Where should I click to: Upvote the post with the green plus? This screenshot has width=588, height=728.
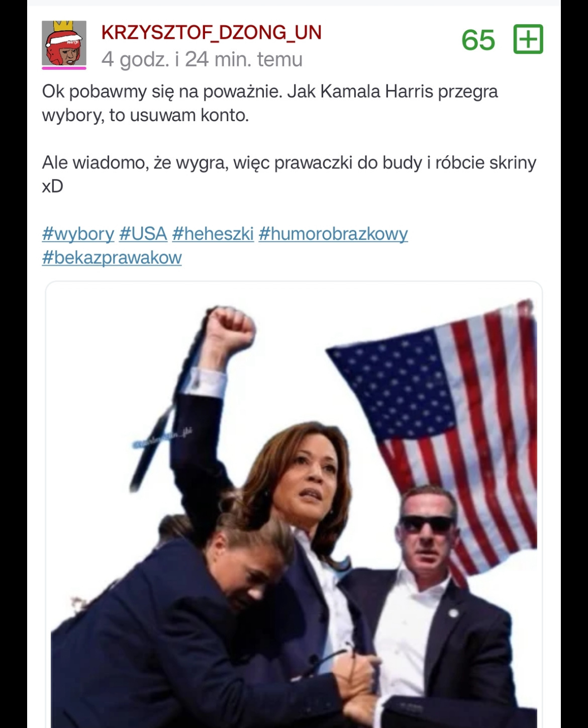(528, 39)
